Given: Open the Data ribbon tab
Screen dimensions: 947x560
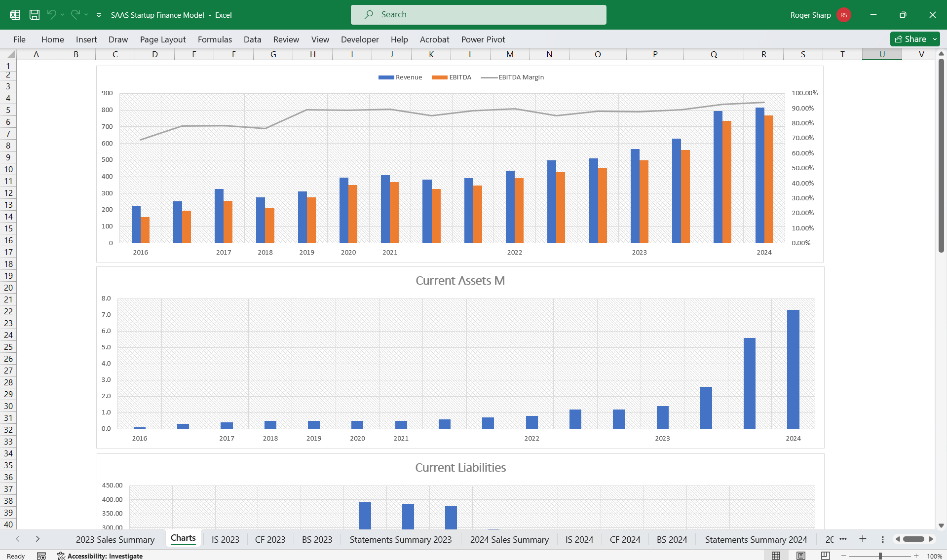Looking at the screenshot, I should tap(252, 39).
